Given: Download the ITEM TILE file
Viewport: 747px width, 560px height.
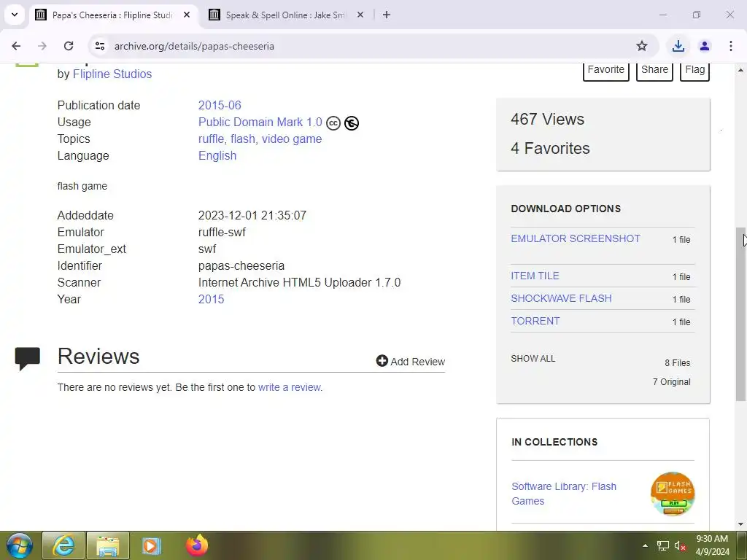Looking at the screenshot, I should [535, 276].
